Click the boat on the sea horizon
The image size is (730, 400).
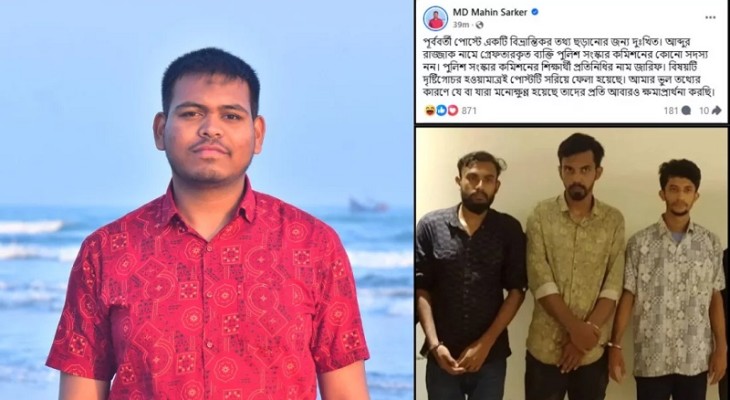pos(369,205)
